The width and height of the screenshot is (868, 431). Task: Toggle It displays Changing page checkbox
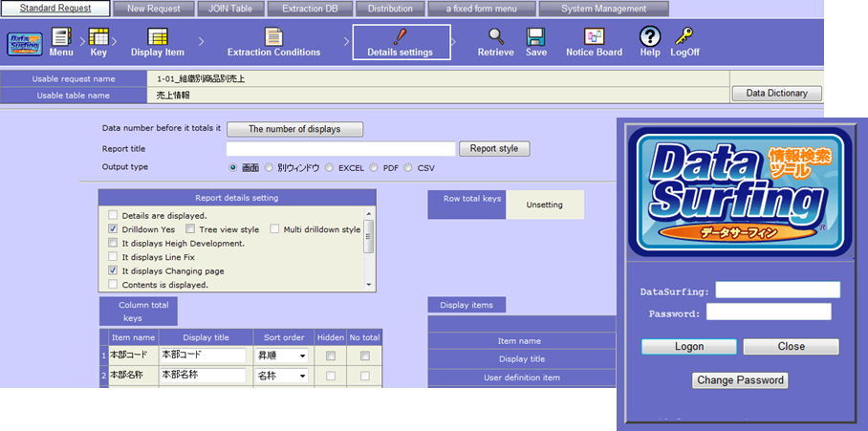pos(113,270)
